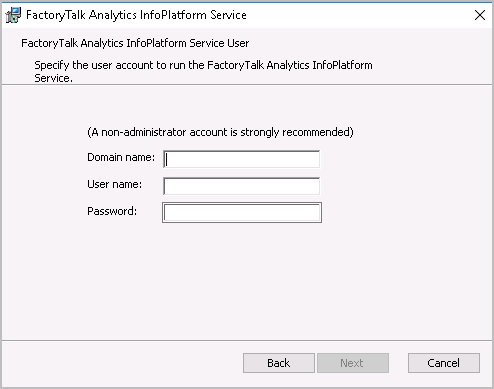Select the InfoPlatform Service User heading
The image size is (494, 389).
coord(135,43)
